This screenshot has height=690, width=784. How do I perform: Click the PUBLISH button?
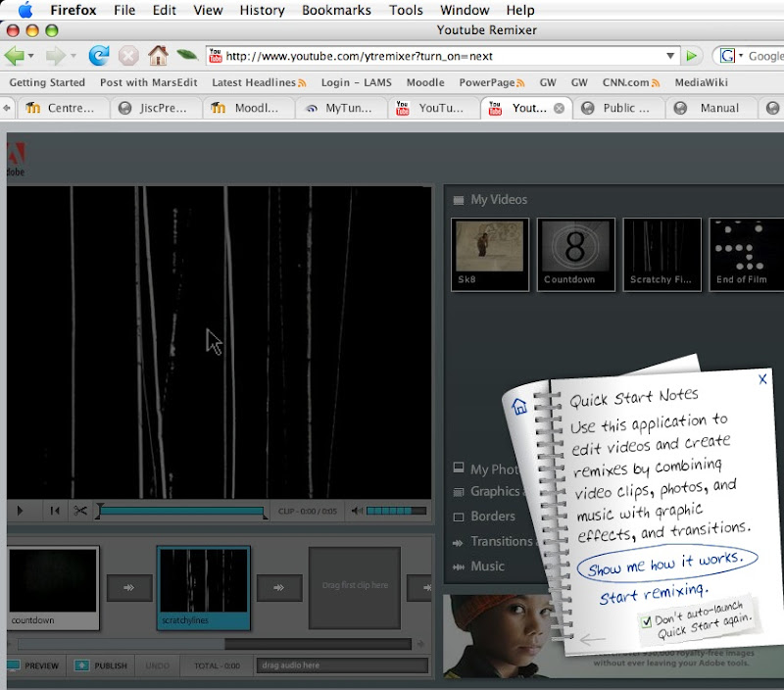click(102, 665)
